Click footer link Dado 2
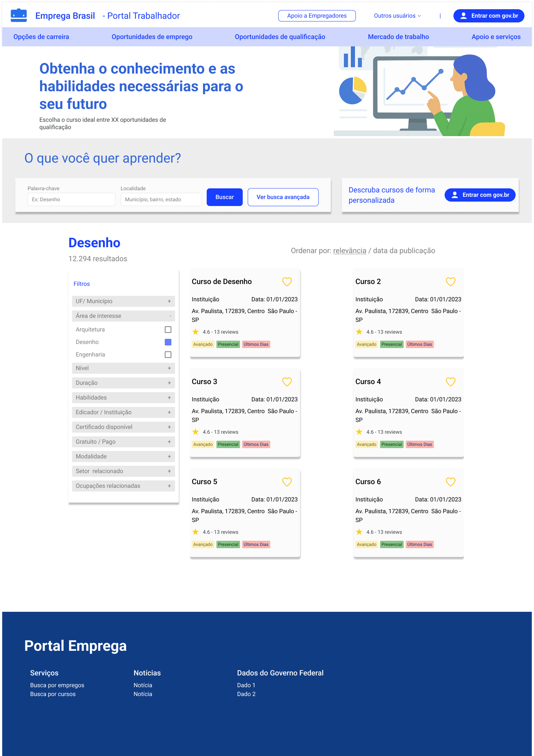 point(246,694)
